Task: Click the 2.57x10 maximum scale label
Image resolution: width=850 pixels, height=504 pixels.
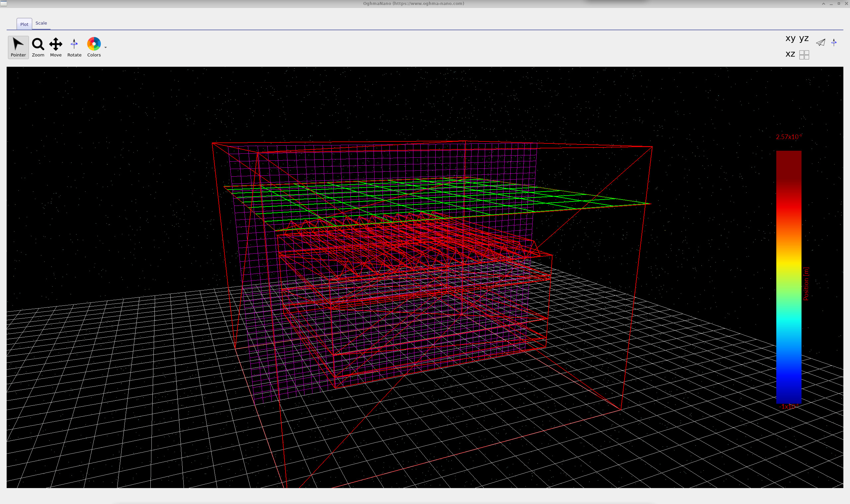Action: [789, 137]
